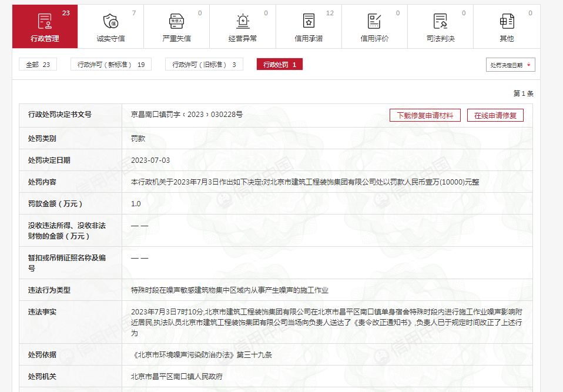This screenshot has height=392, width=563.
Task: Click the authority 北京市昌平区南口镇人民政府
Action: pyautogui.click(x=177, y=376)
